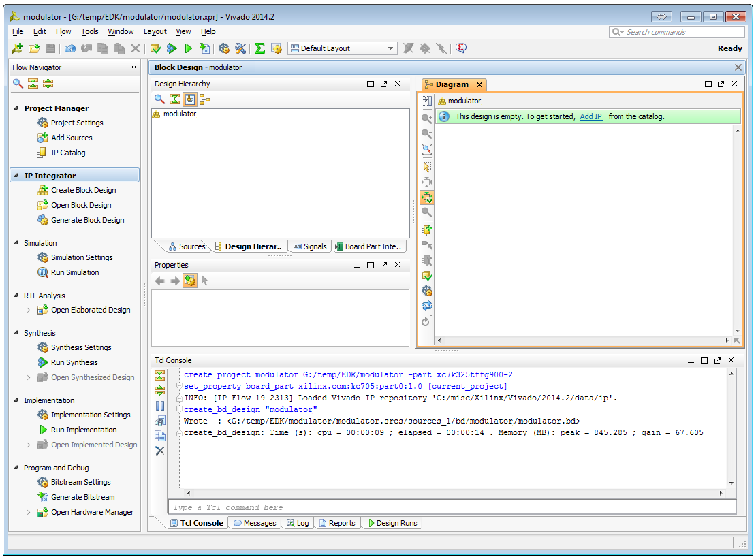Image resolution: width=756 pixels, height=559 pixels.
Task: Expand Open Hardware Manager node
Action: click(x=28, y=512)
